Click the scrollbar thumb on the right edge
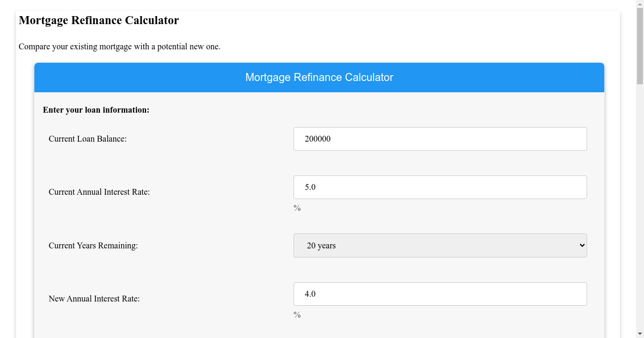The image size is (644, 338). [x=639, y=46]
